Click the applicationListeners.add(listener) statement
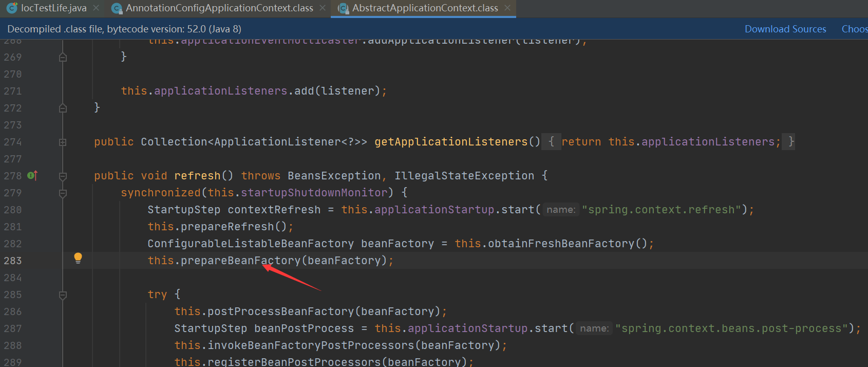Screen dimensions: 868x367 254,91
